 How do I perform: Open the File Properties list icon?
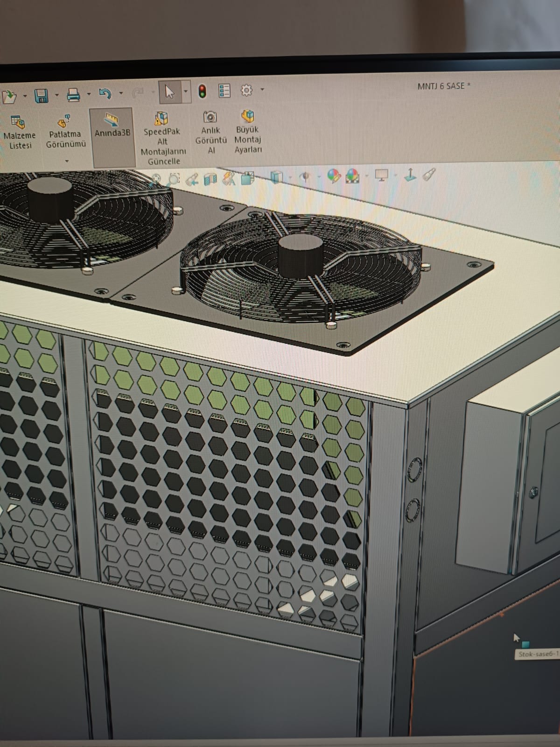tap(224, 91)
